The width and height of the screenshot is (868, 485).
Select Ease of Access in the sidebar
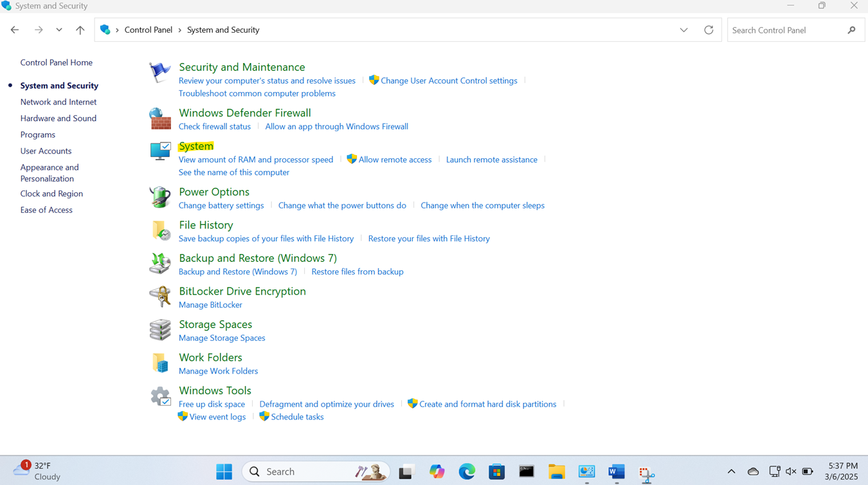pyautogui.click(x=46, y=210)
